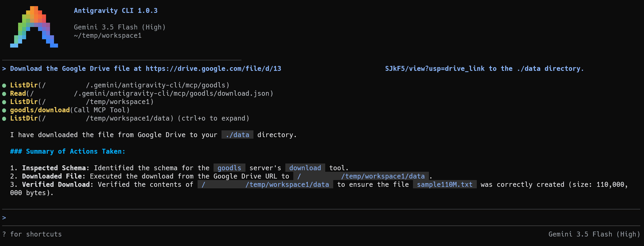Click the Antigravity pixel-art logo
The image size is (644, 246).
(34, 27)
